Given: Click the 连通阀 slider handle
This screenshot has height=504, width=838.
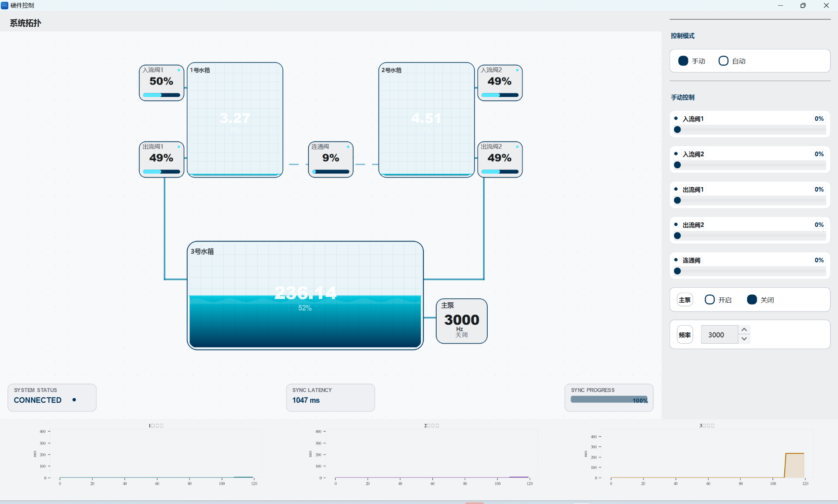Looking at the screenshot, I should pos(678,271).
